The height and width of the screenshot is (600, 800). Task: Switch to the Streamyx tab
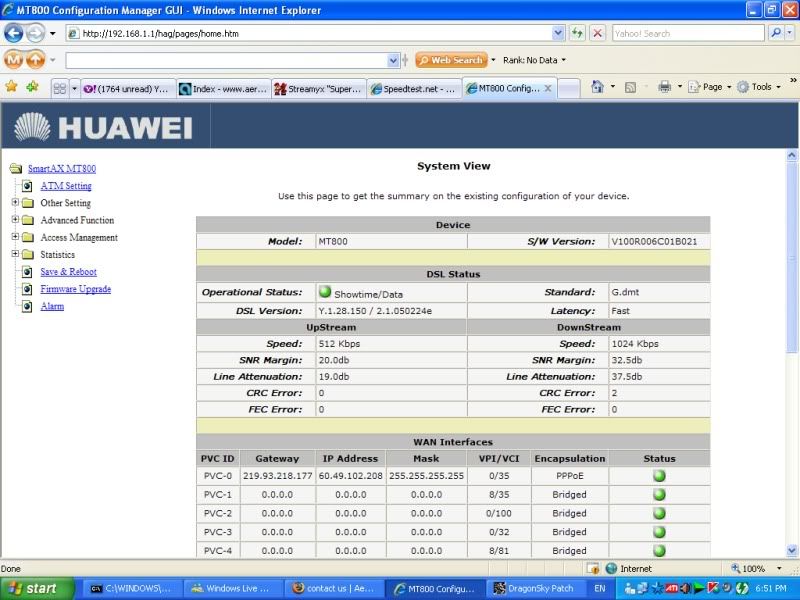(x=319, y=88)
